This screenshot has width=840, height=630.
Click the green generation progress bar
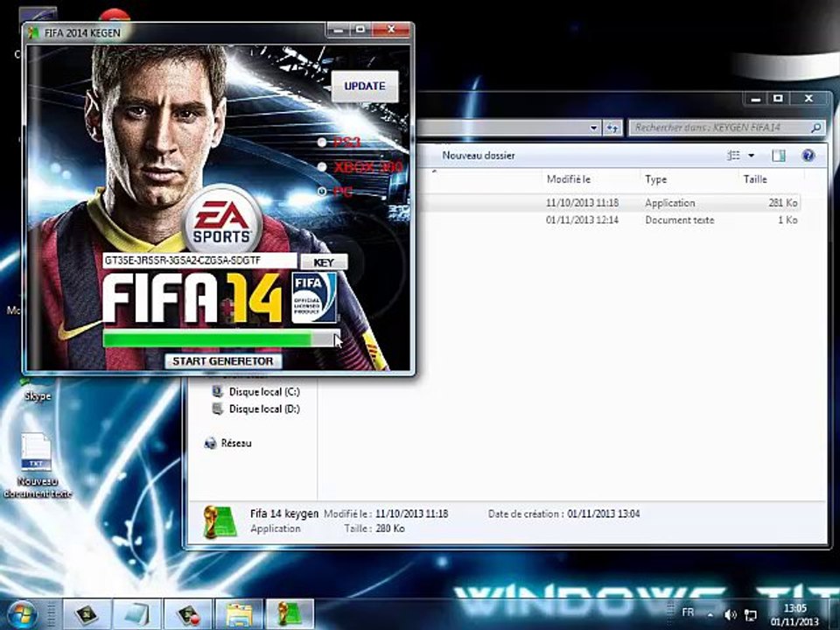point(220,339)
